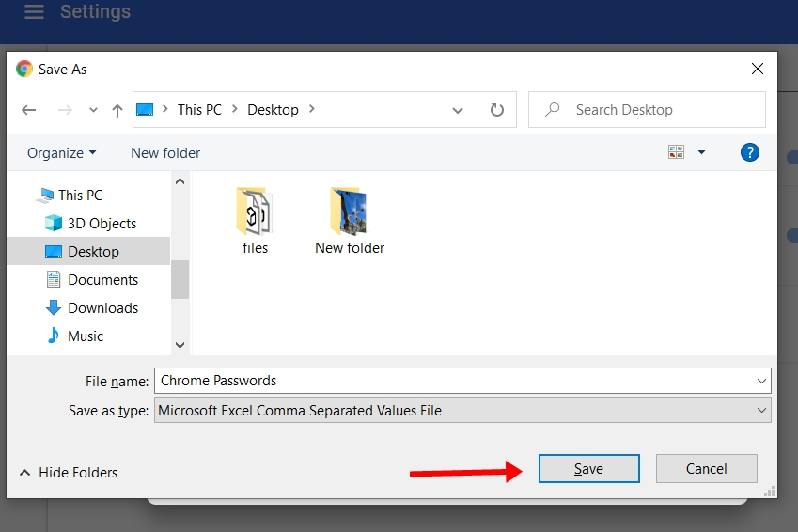Click the Back navigation arrow

(x=29, y=110)
